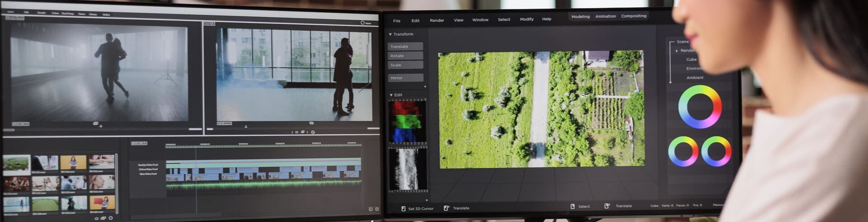The height and width of the screenshot is (222, 868).
Task: Click the media bin vertical scrollbar
Action: pyautogui.click(x=117, y=183)
